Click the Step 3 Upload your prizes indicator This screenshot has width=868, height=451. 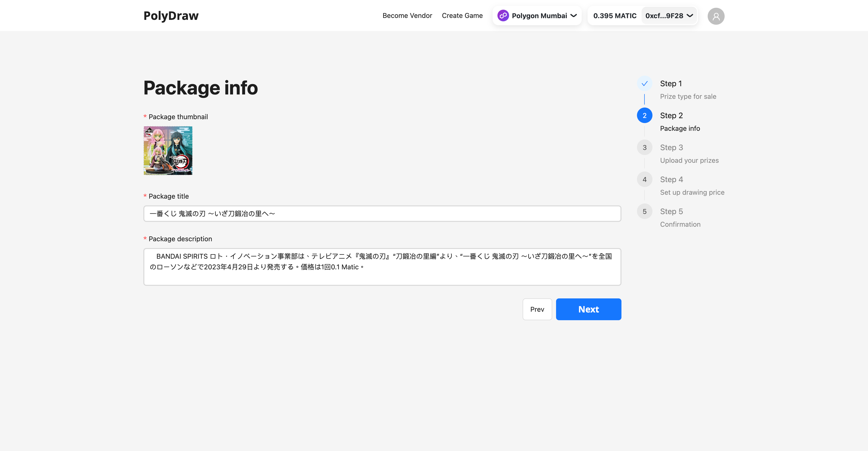pyautogui.click(x=645, y=147)
